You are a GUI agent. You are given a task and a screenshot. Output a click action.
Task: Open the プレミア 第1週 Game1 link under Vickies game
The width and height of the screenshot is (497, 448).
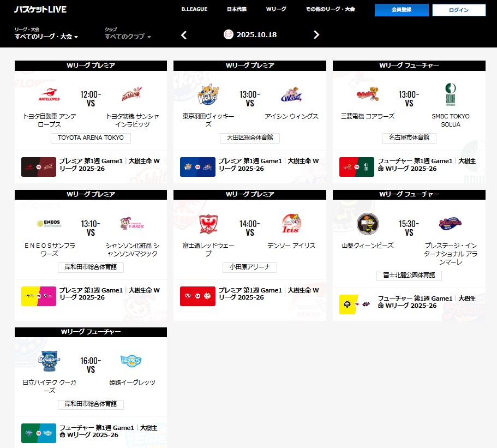coord(269,165)
